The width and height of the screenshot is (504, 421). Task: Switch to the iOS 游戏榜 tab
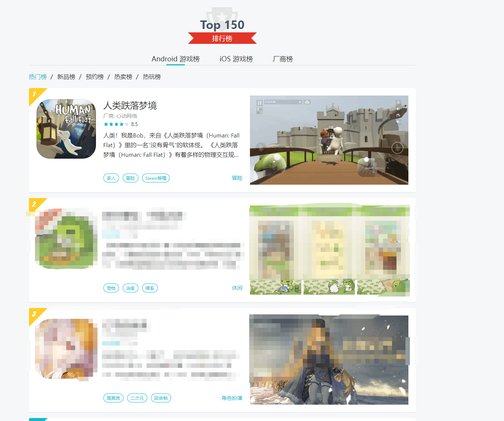tap(236, 59)
